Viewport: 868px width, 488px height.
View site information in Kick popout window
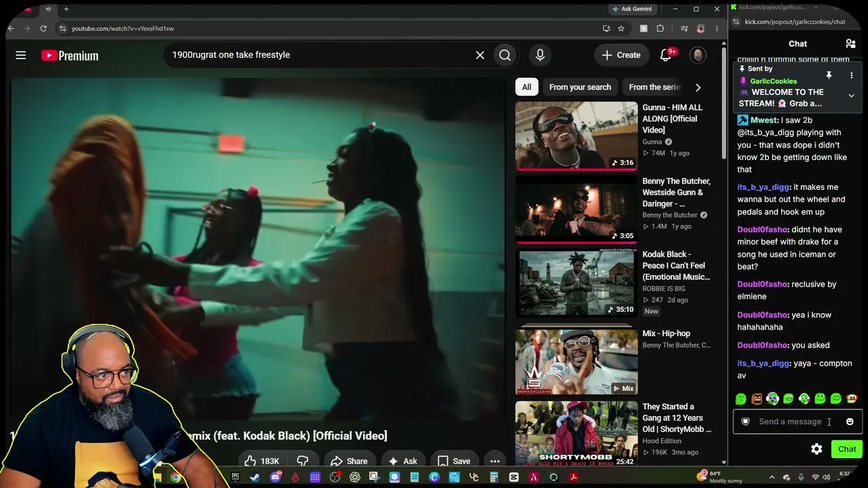[x=736, y=22]
